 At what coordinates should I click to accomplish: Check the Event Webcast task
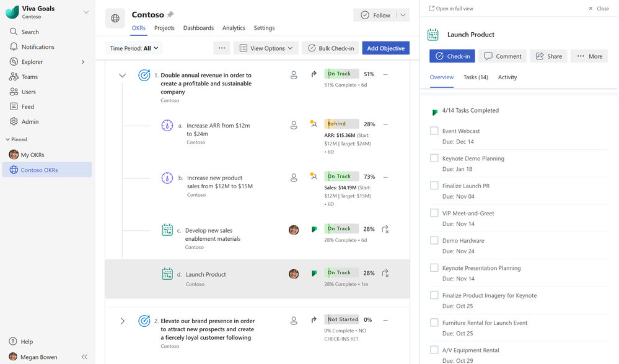(x=434, y=131)
